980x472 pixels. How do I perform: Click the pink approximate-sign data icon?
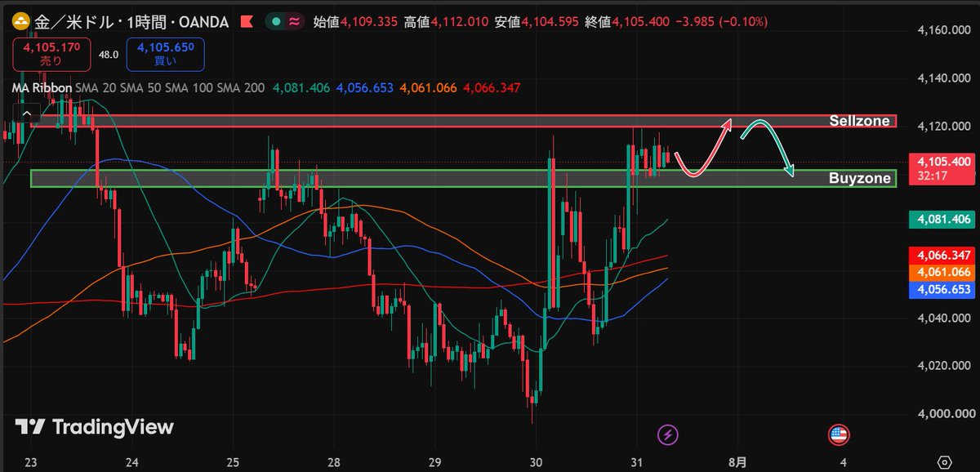pyautogui.click(x=293, y=21)
